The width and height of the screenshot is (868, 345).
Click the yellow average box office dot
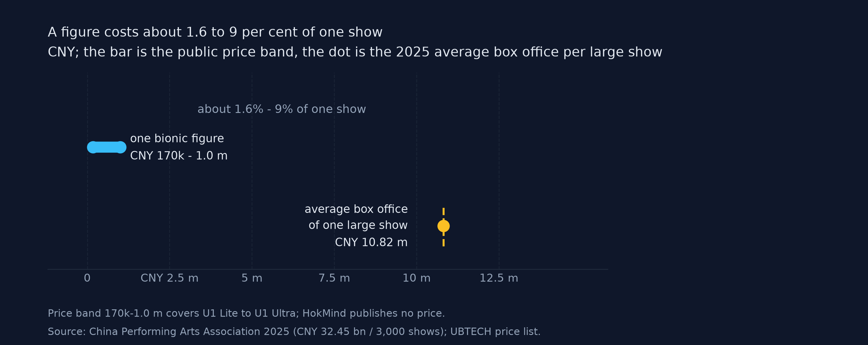point(443,226)
